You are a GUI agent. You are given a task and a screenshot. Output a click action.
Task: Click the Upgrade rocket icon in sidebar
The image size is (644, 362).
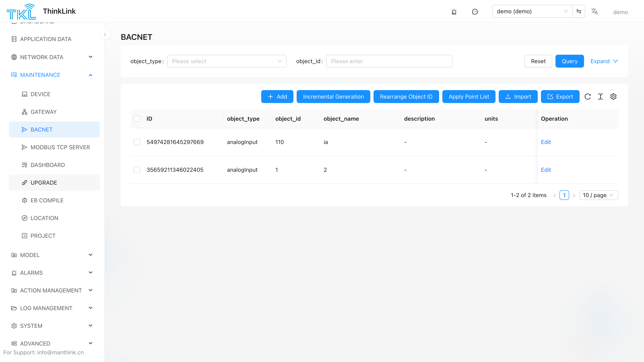pos(24,183)
